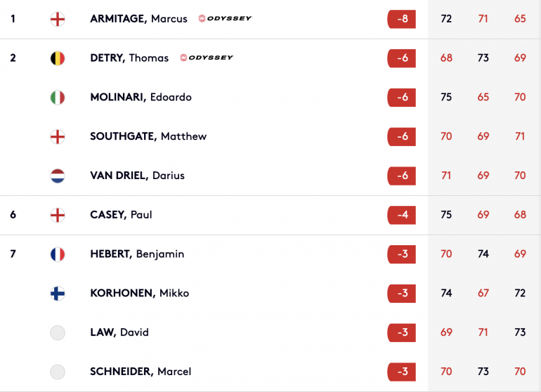
Task: Click England flag next to Armitage
Action: pyautogui.click(x=58, y=19)
